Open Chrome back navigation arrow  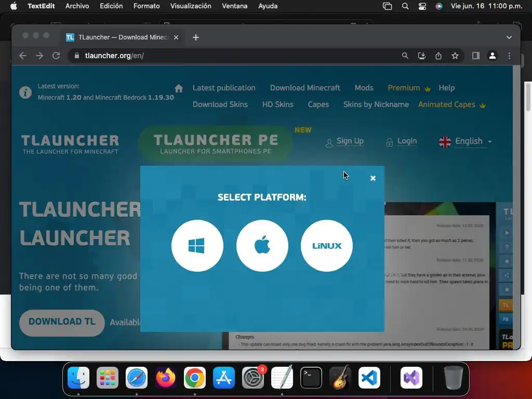[x=23, y=56]
